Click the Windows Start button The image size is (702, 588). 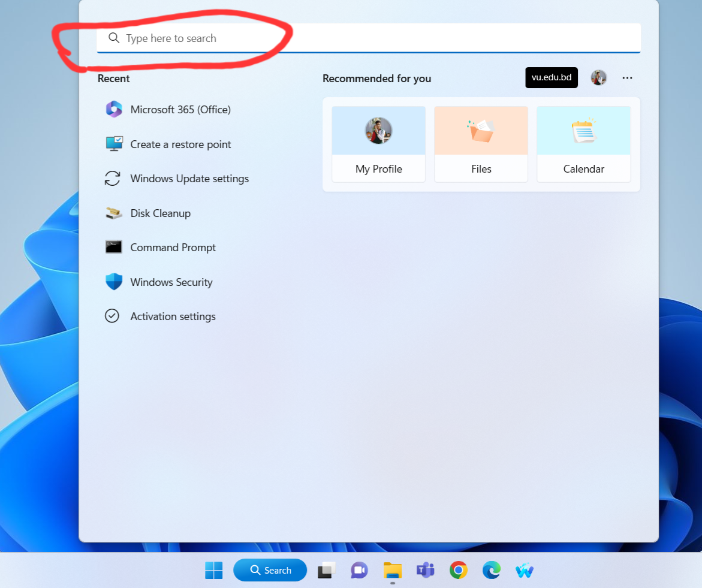click(x=213, y=570)
